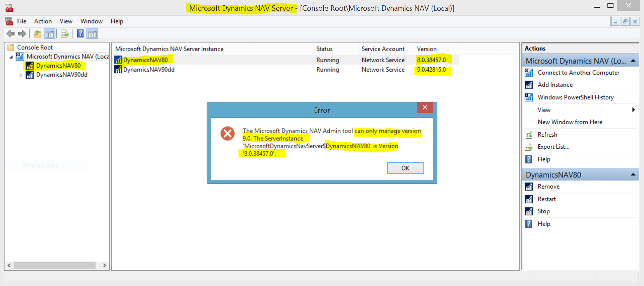Click the console tree horizontal scrollbar
Viewport: 644px width, 286px height.
[54, 266]
